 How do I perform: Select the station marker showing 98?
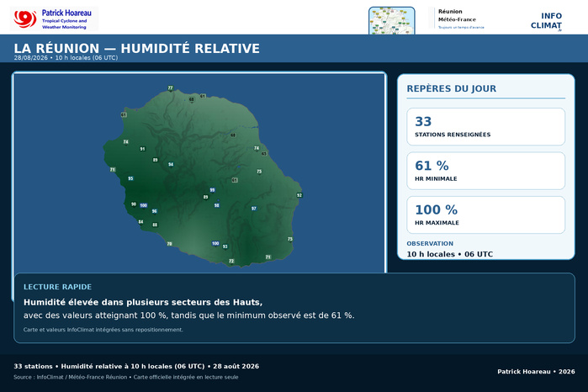pyautogui.click(x=217, y=205)
